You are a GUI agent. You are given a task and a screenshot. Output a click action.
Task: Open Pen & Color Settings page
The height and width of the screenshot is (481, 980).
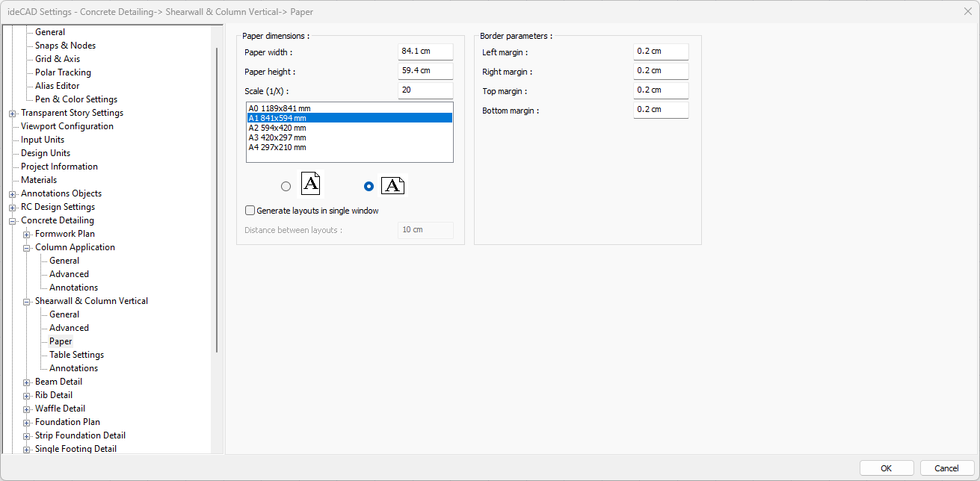pyautogui.click(x=75, y=99)
